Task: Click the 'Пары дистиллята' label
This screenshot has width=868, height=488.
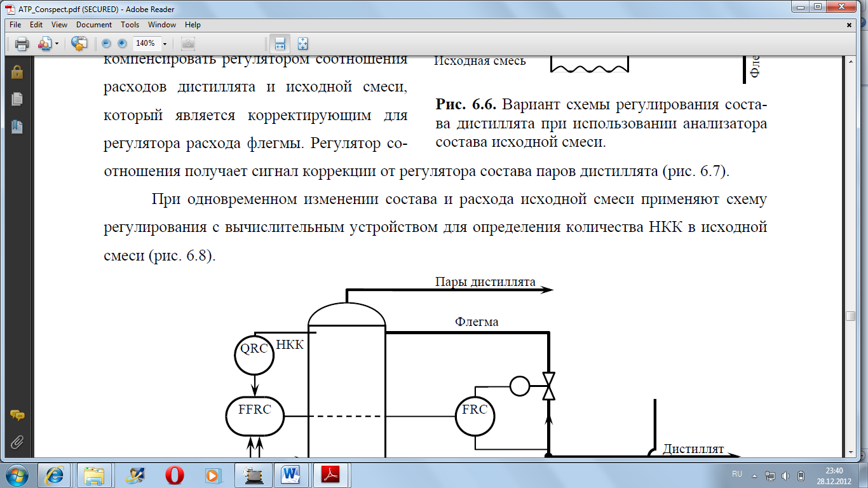Action: 485,281
